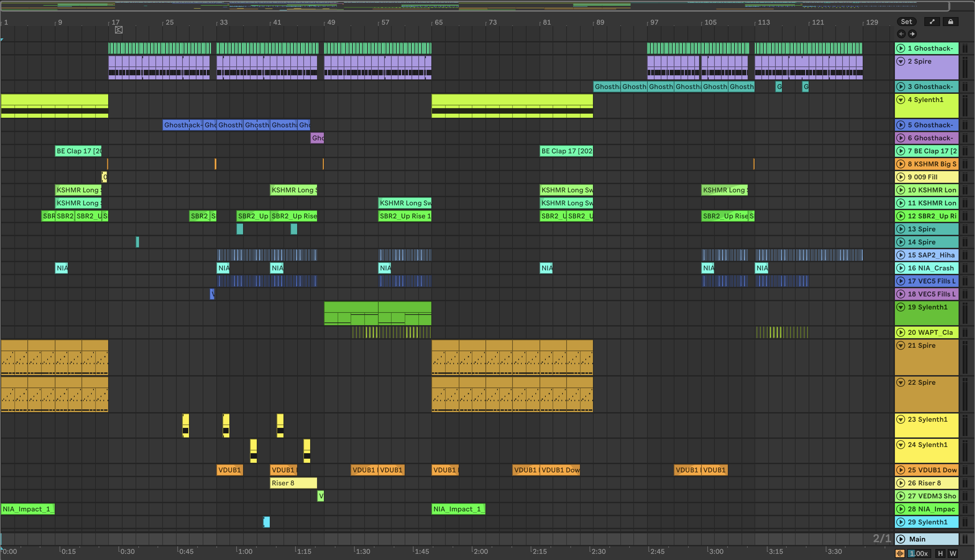This screenshot has height=560, width=975.
Task: Click unfold icon on 29 Sylenth1 track
Action: coord(900,522)
